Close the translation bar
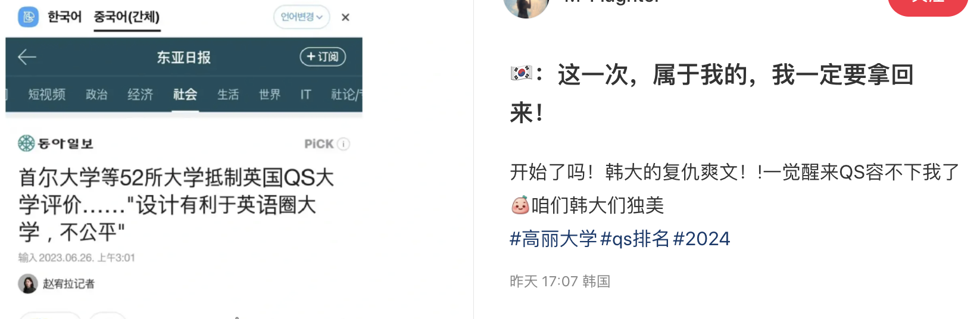Viewport: 980px width, 319px height. point(345,17)
